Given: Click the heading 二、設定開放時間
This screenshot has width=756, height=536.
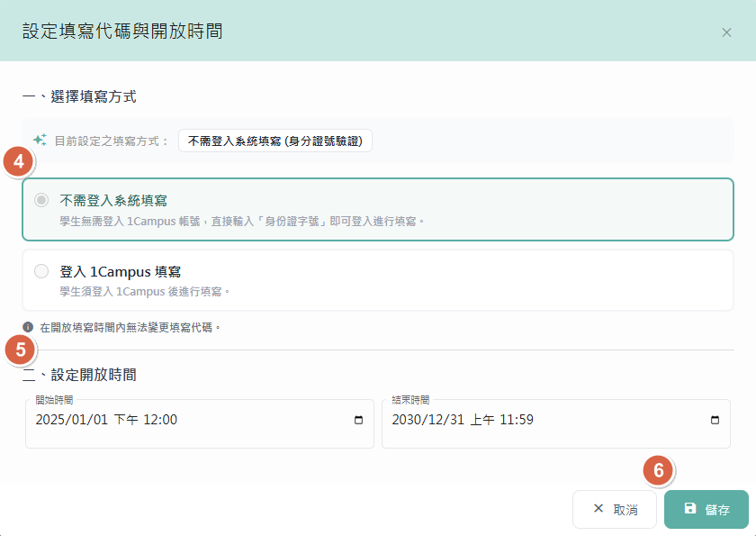Looking at the screenshot, I should [79, 375].
